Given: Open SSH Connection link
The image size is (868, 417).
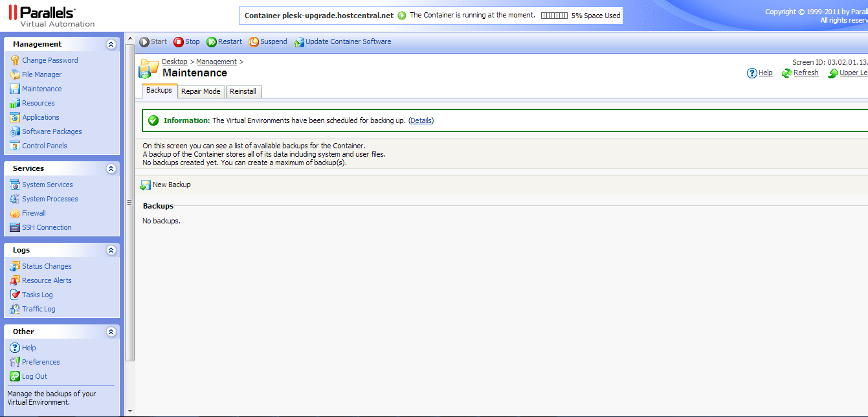Looking at the screenshot, I should point(47,227).
